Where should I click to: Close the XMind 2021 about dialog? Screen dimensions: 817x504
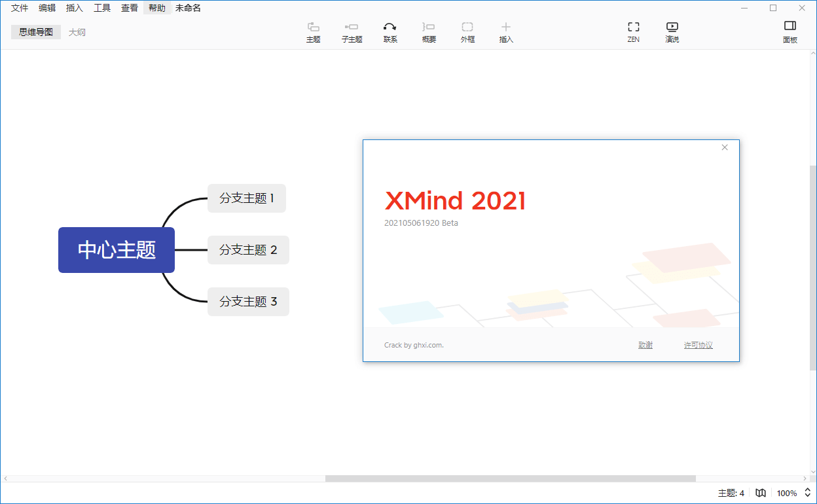[x=725, y=147]
